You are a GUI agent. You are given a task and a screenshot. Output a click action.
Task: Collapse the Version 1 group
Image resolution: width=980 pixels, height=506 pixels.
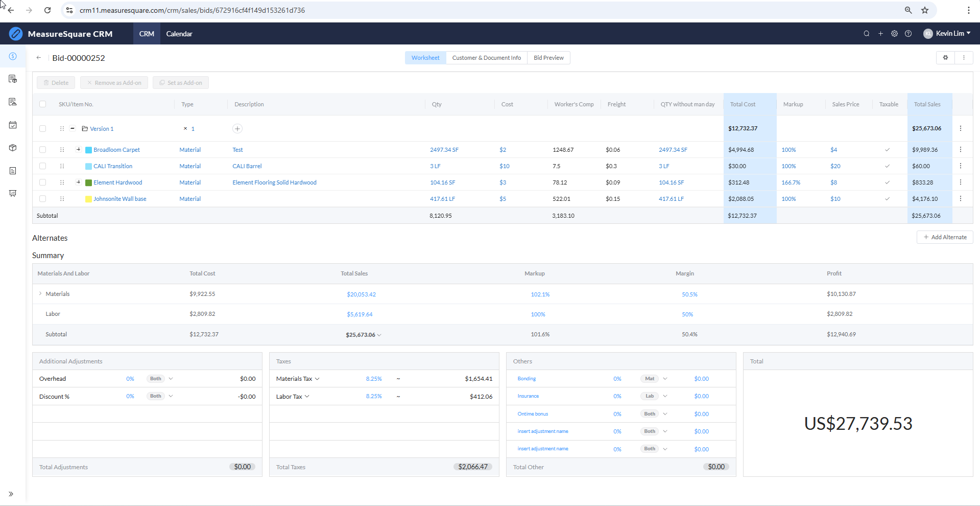(73, 129)
